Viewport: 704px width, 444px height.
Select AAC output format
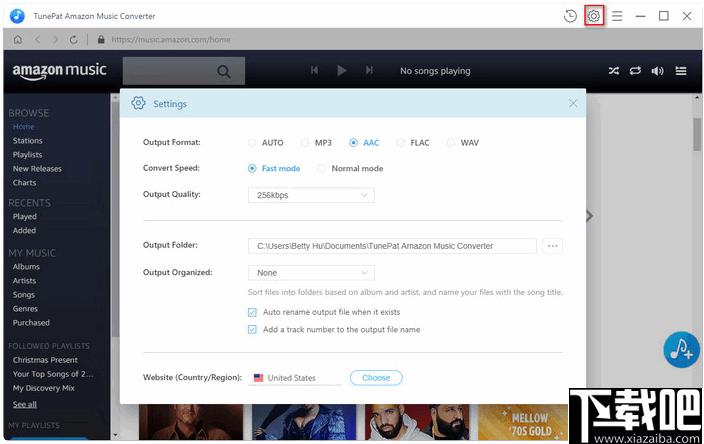point(364,143)
